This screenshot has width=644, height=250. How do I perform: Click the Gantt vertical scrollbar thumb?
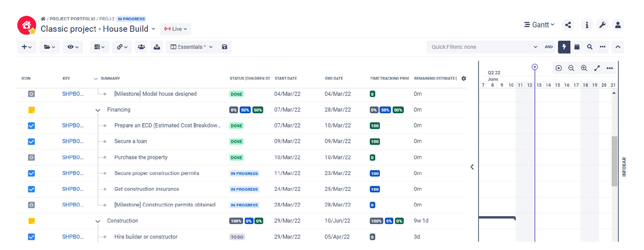click(614, 161)
